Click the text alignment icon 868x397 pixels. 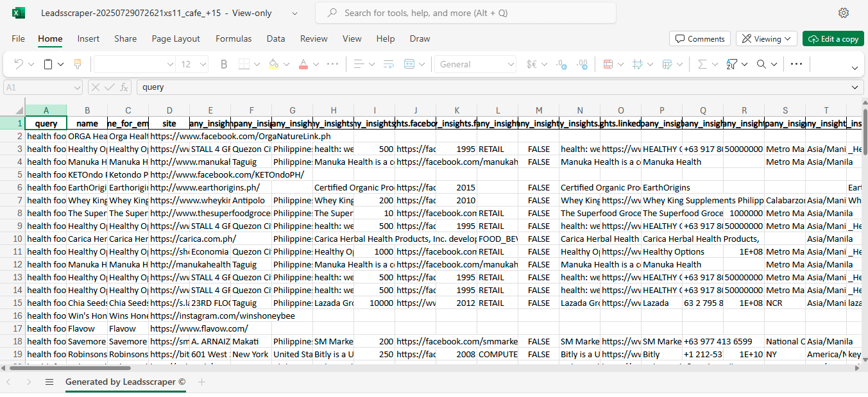[359, 64]
